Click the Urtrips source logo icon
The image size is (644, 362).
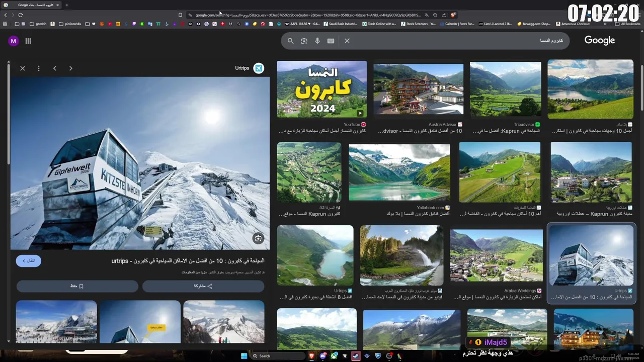pyautogui.click(x=259, y=68)
